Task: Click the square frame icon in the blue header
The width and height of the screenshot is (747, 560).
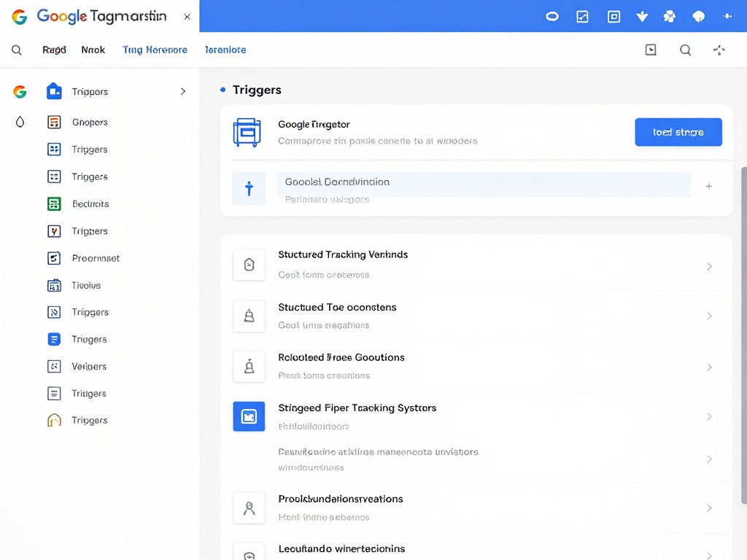Action: [614, 17]
